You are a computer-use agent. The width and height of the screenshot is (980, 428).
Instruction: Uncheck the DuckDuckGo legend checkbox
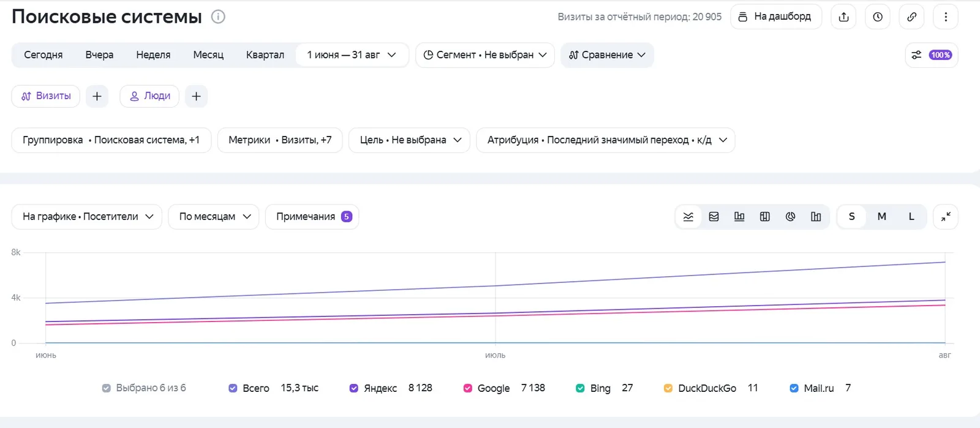tap(668, 388)
